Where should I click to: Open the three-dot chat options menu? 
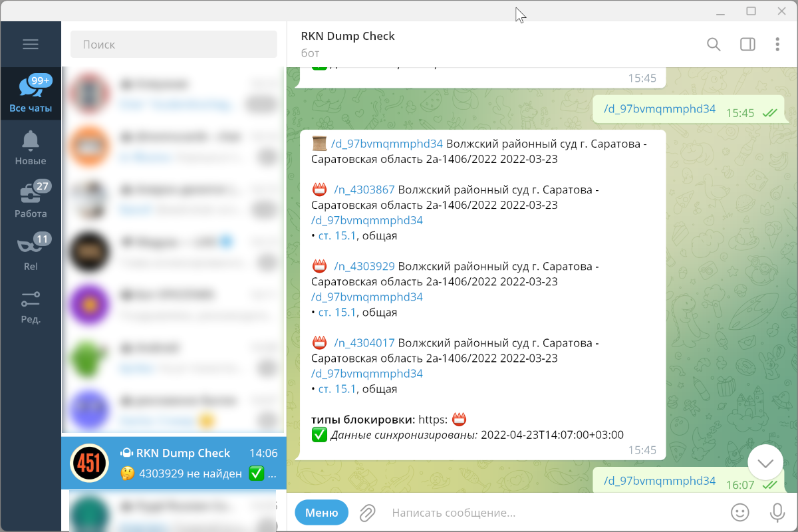tap(777, 45)
